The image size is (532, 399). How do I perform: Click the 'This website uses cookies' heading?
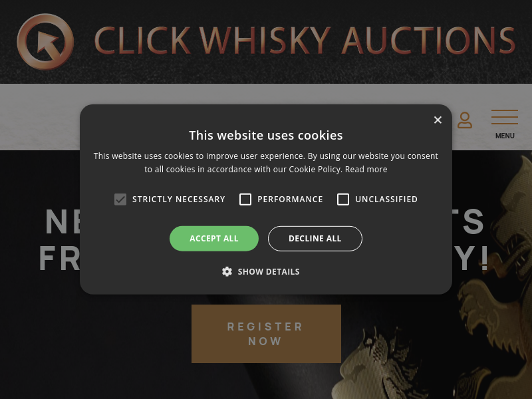coord(266,136)
